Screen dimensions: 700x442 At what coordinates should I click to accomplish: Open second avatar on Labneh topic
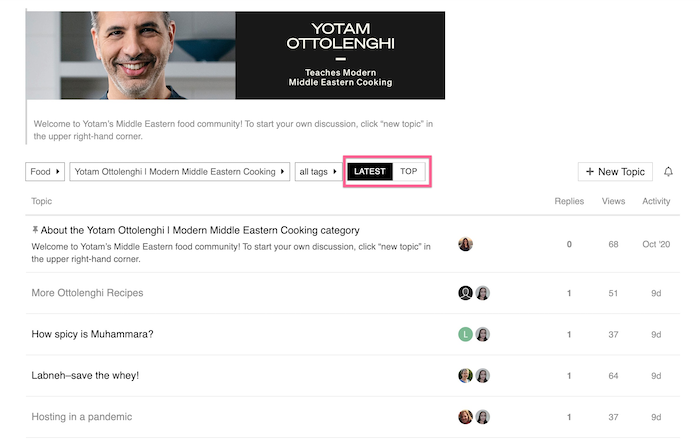pyautogui.click(x=482, y=375)
